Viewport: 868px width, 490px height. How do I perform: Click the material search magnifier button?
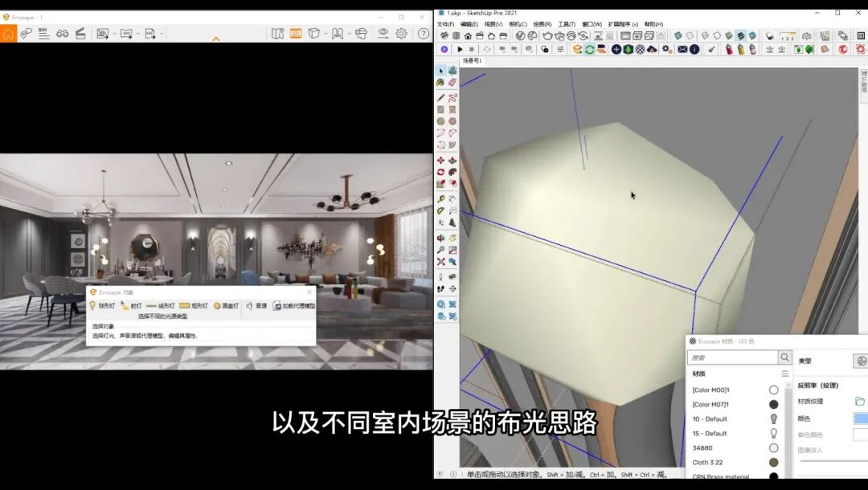[784, 357]
